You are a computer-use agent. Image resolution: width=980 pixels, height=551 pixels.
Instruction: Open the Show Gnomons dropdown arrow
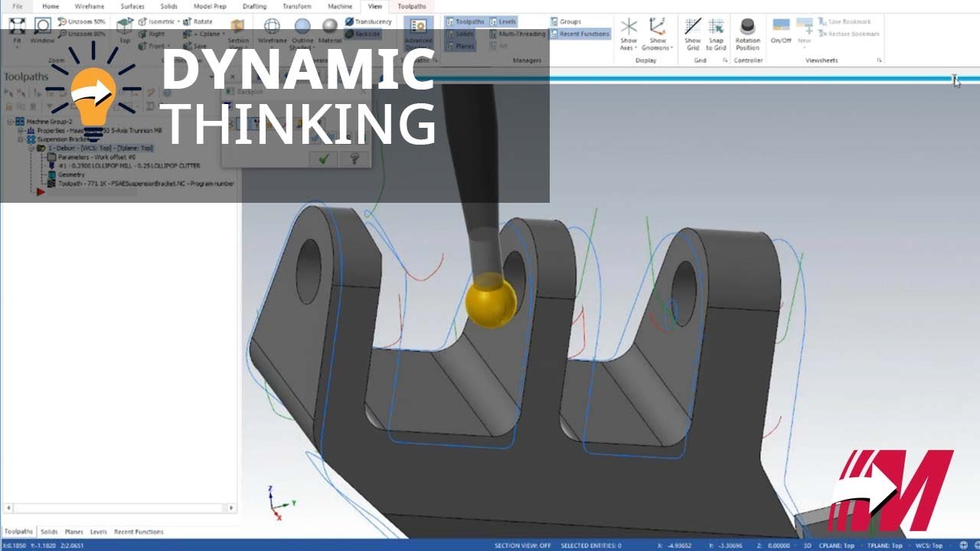[x=671, y=48]
